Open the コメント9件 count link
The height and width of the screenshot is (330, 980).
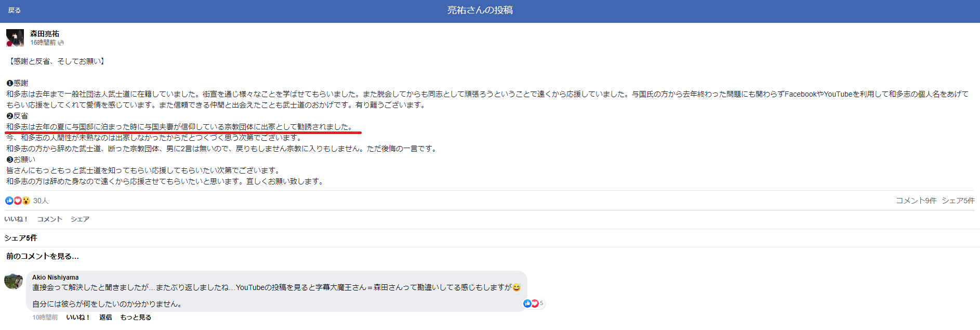[916, 201]
